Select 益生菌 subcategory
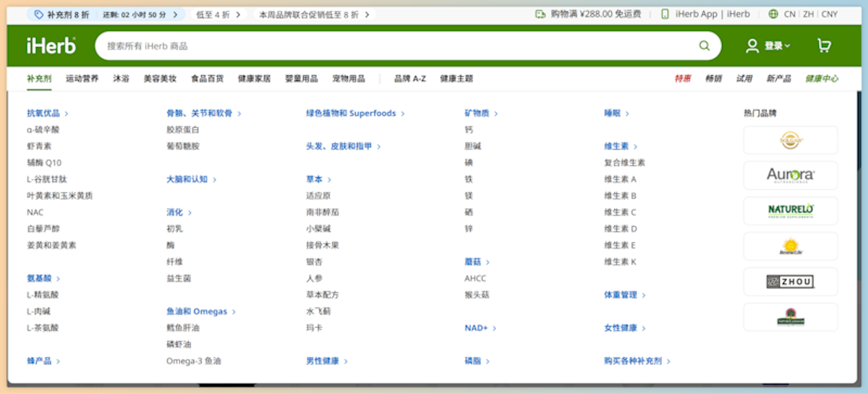This screenshot has height=394, width=868. click(179, 278)
